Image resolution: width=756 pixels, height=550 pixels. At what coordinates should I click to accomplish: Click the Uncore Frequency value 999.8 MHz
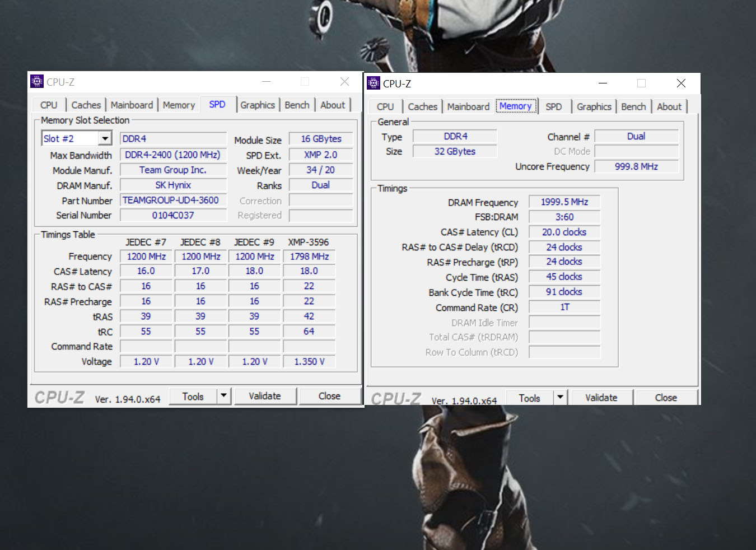pyautogui.click(x=636, y=166)
